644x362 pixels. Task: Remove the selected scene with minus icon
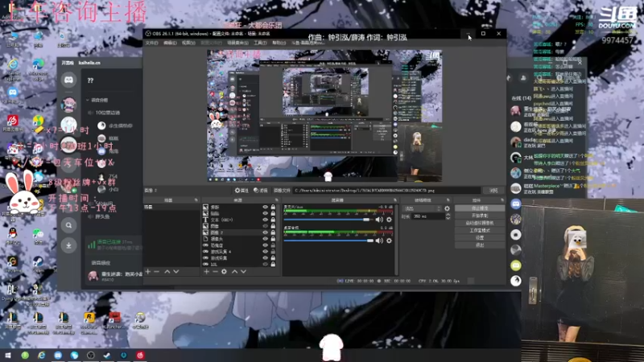pos(156,272)
